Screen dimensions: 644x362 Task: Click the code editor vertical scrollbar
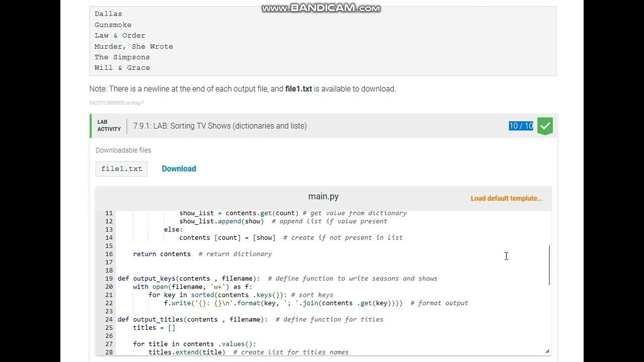click(549, 265)
